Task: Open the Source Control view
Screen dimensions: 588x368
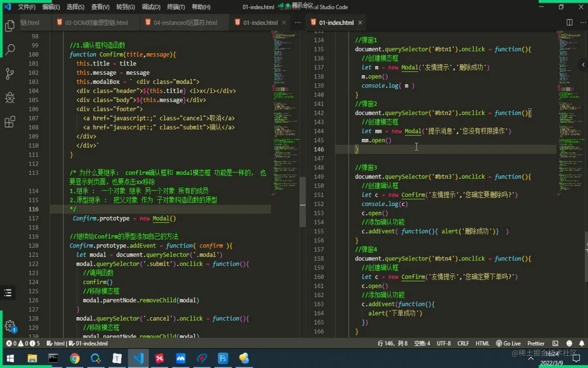Action: point(10,74)
